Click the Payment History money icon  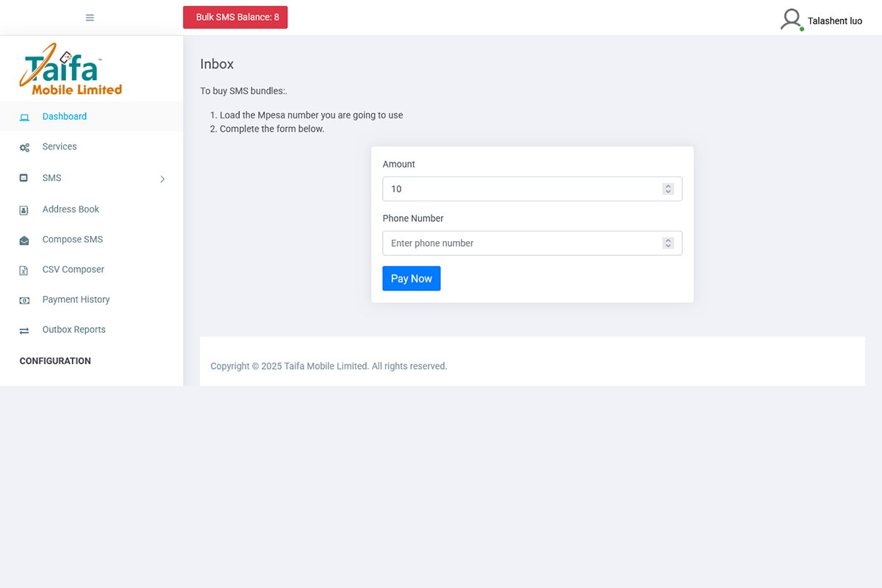(x=24, y=300)
